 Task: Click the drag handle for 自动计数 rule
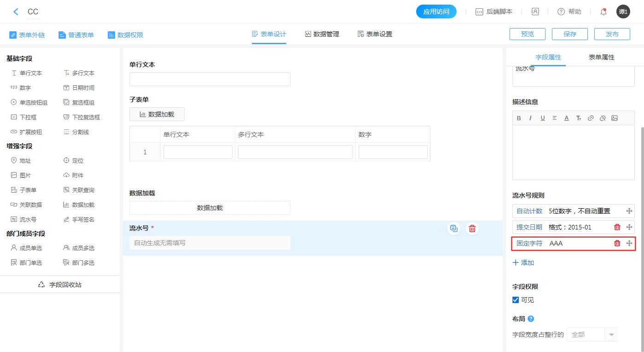pos(629,211)
